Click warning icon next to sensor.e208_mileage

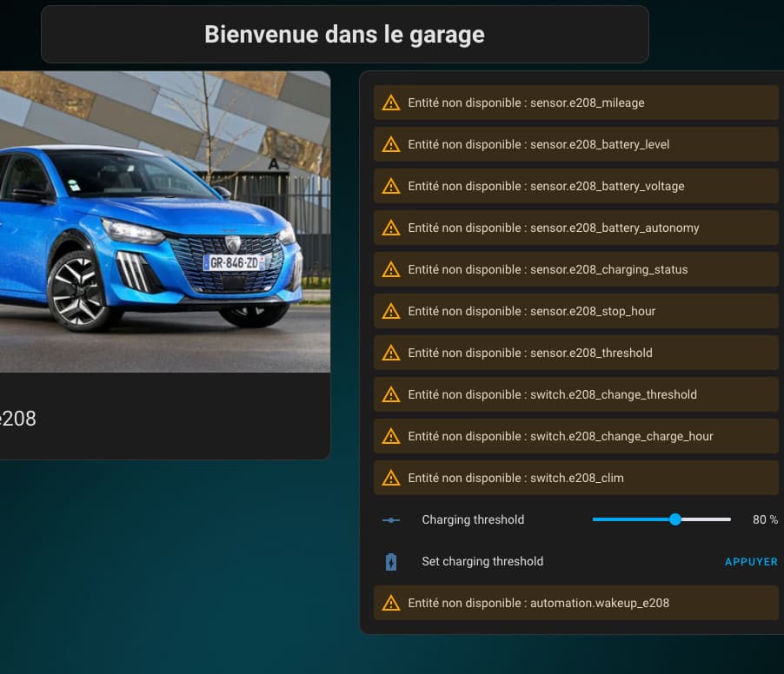point(391,103)
